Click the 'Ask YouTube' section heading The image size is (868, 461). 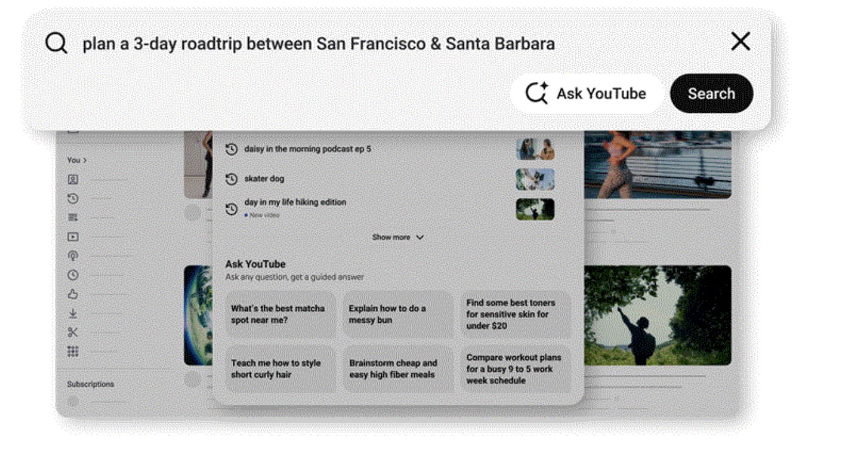pos(255,264)
